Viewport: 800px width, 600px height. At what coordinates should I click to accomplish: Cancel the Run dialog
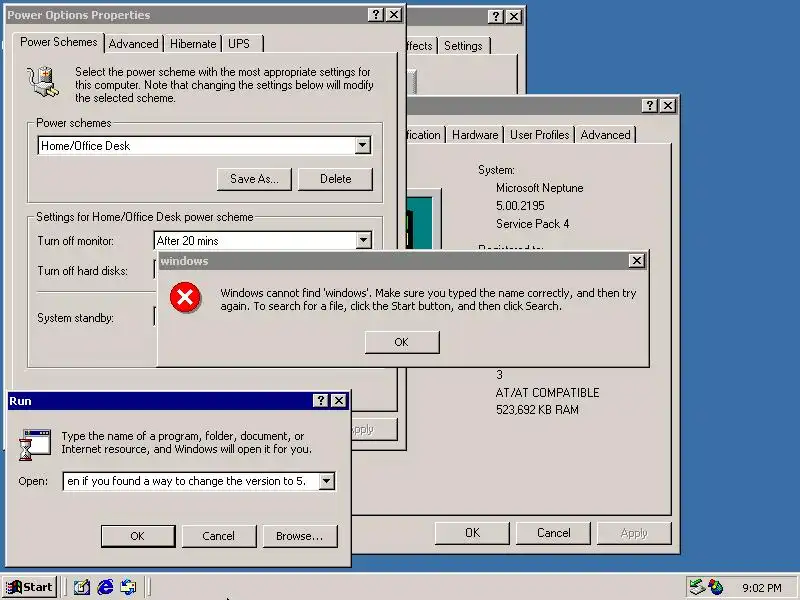coord(218,536)
